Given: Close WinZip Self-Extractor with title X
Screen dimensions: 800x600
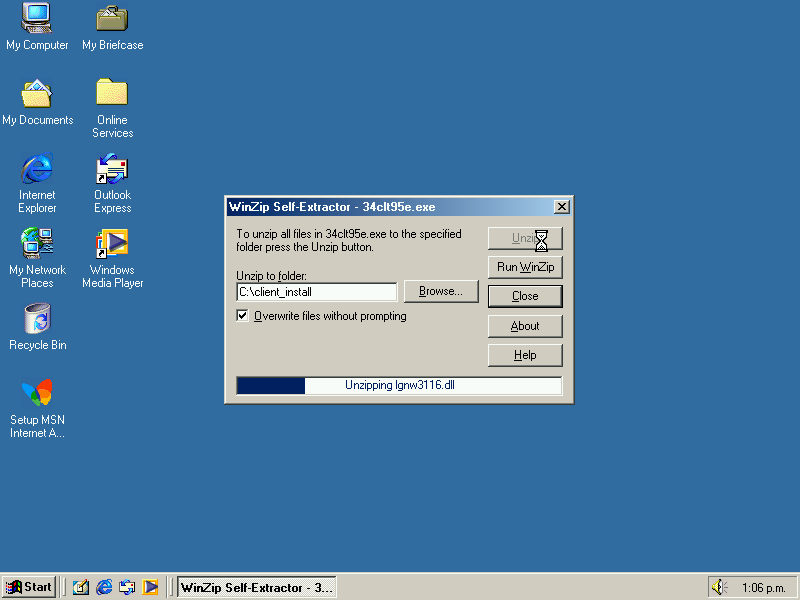Looking at the screenshot, I should tap(562, 207).
